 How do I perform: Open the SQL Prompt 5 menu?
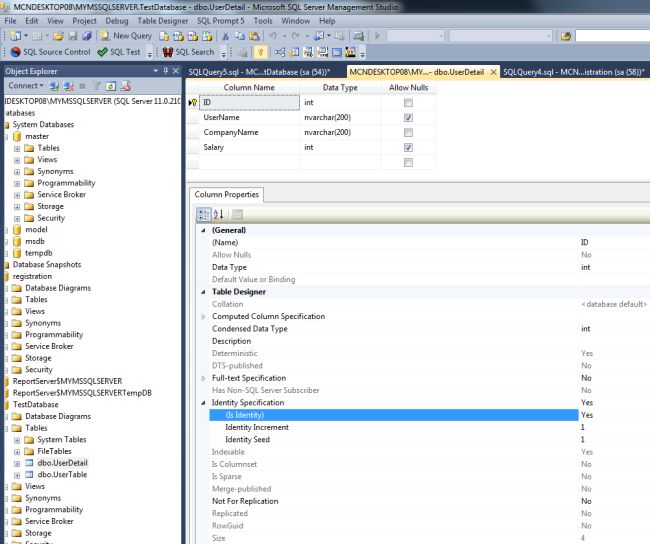tap(221, 21)
